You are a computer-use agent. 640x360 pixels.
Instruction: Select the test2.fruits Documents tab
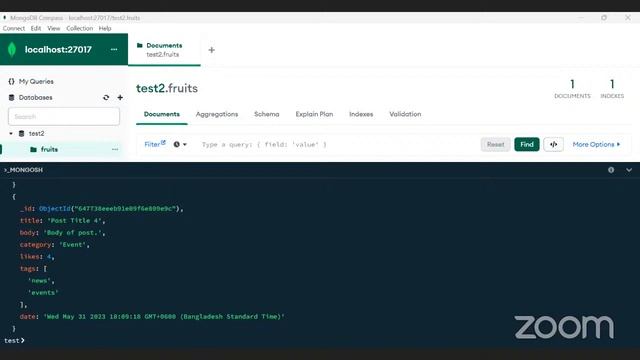(164, 49)
